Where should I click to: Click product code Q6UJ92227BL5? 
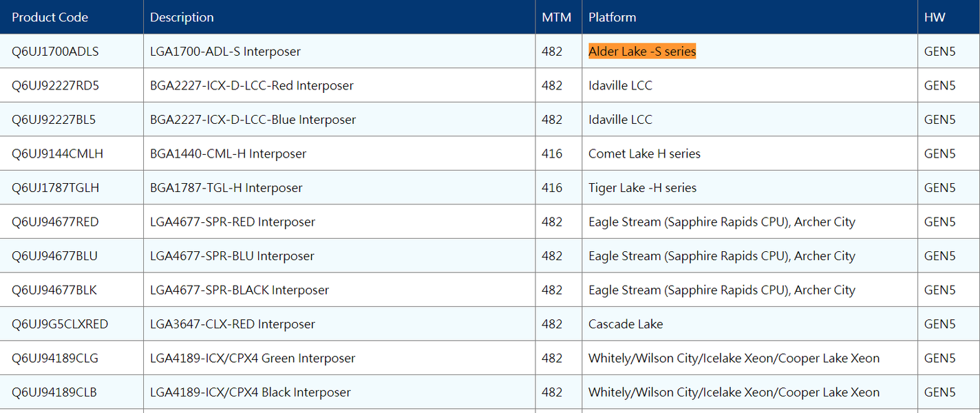[x=54, y=120]
